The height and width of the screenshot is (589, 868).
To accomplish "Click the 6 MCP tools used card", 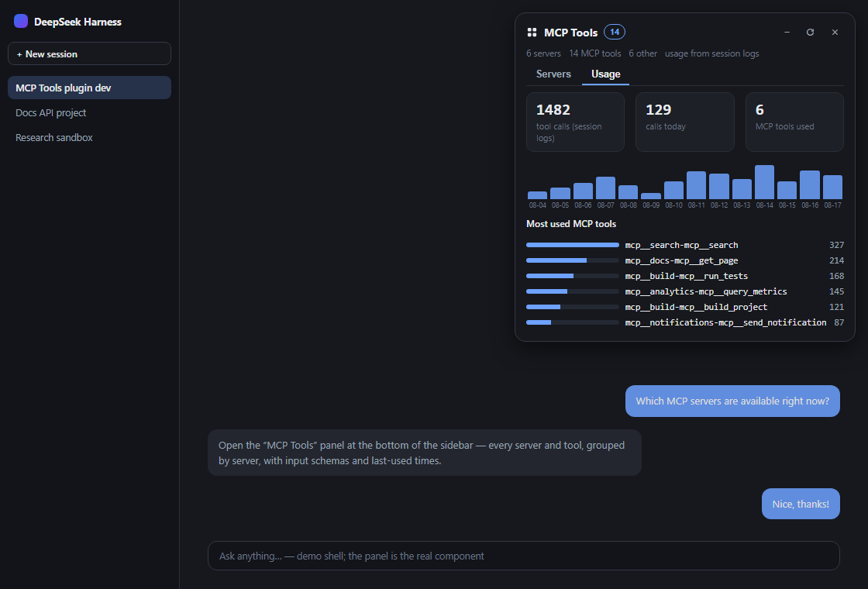I will [x=794, y=122].
